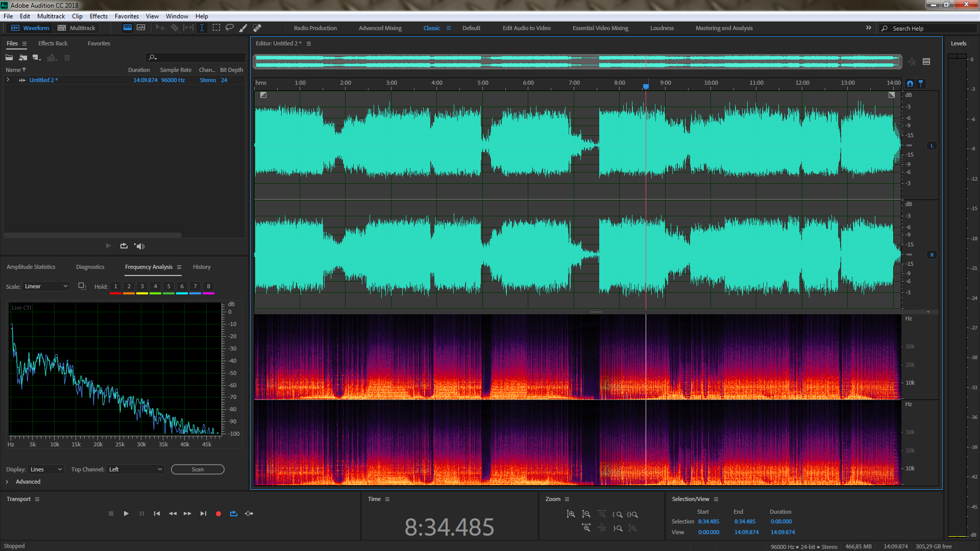Select the Marquee Selection tool

[x=216, y=28]
